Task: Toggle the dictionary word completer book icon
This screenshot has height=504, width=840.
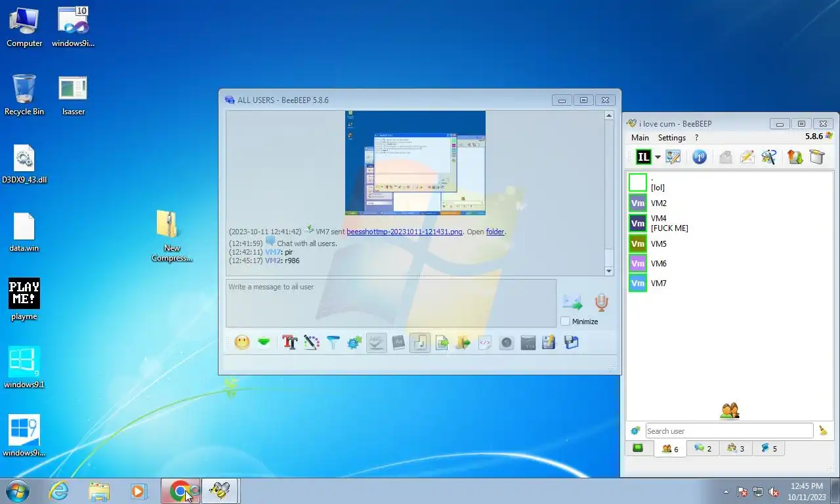Action: pos(398,343)
